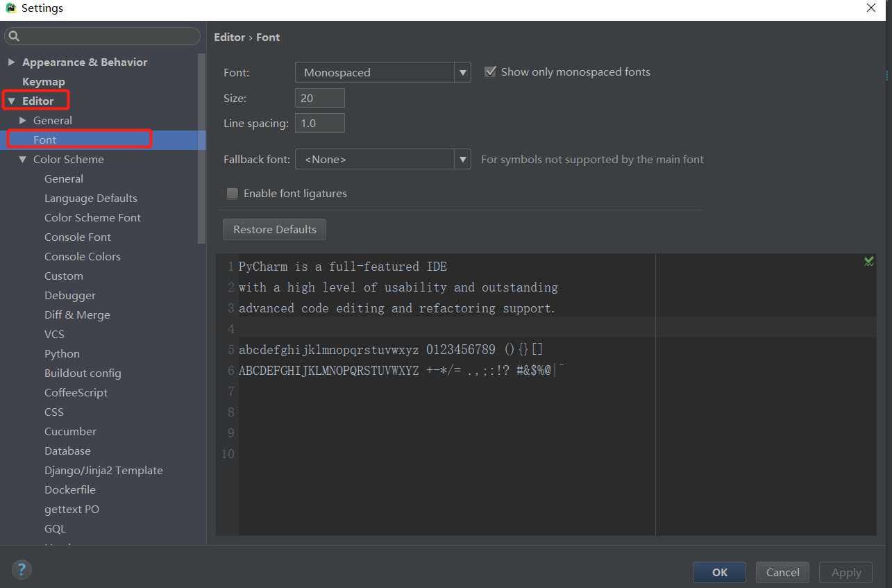Click the green checkmark inspection icon in preview
This screenshot has width=892, height=588.
click(868, 261)
